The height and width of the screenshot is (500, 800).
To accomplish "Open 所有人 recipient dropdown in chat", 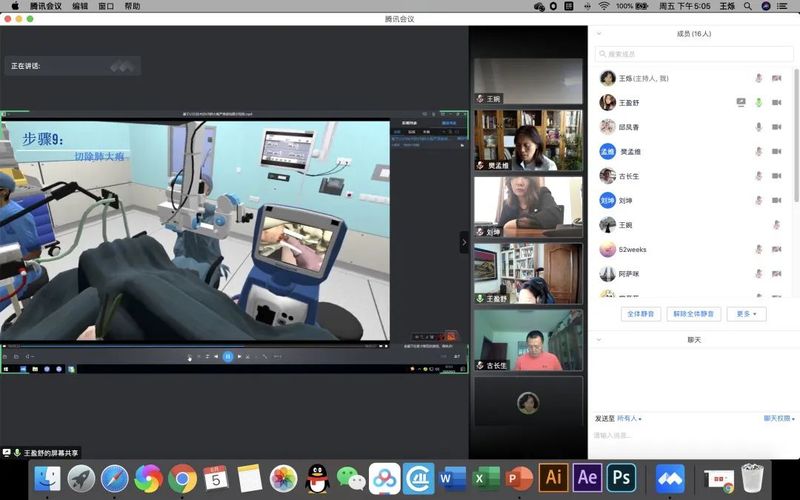I will (x=629, y=419).
